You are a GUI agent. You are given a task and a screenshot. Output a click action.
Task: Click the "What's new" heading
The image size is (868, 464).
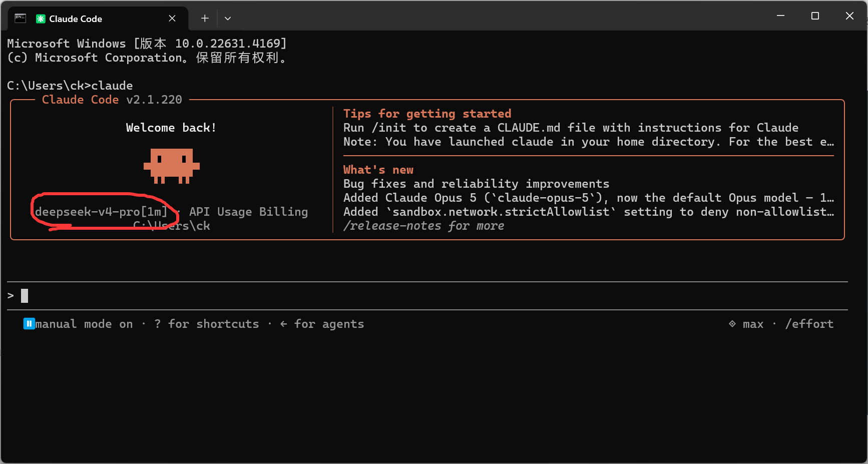coord(378,170)
